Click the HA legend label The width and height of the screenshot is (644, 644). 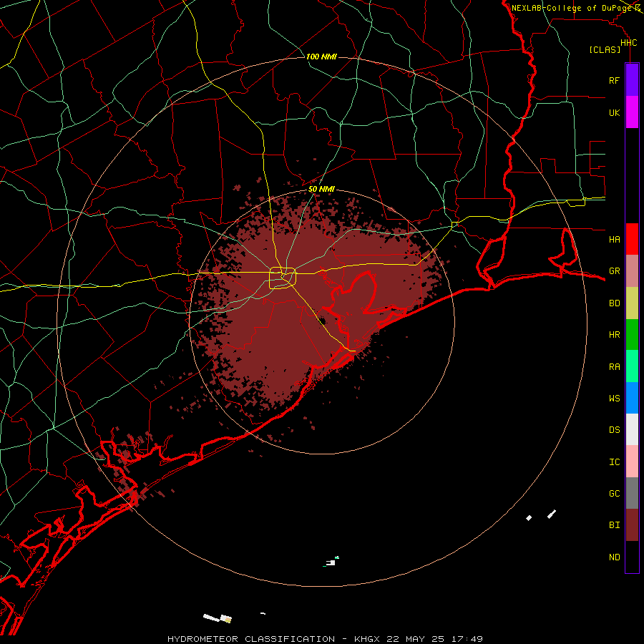(x=614, y=239)
